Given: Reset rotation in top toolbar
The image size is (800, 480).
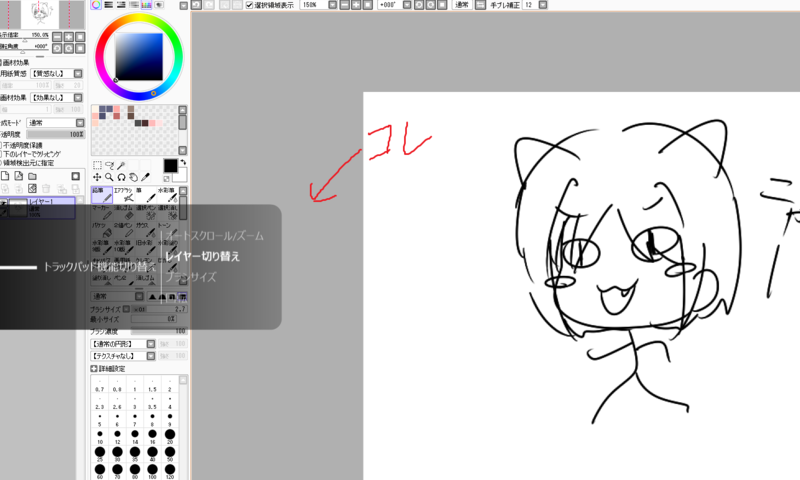Looking at the screenshot, I should (442, 5).
